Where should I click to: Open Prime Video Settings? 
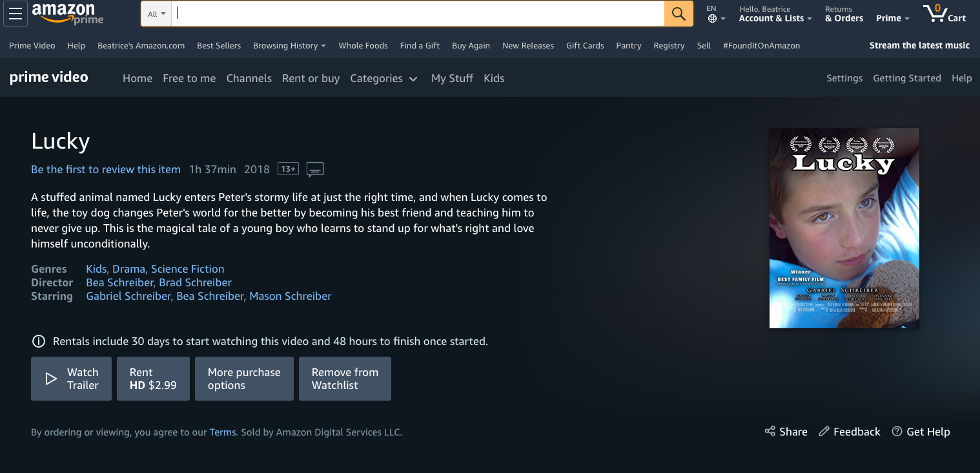[x=844, y=78]
